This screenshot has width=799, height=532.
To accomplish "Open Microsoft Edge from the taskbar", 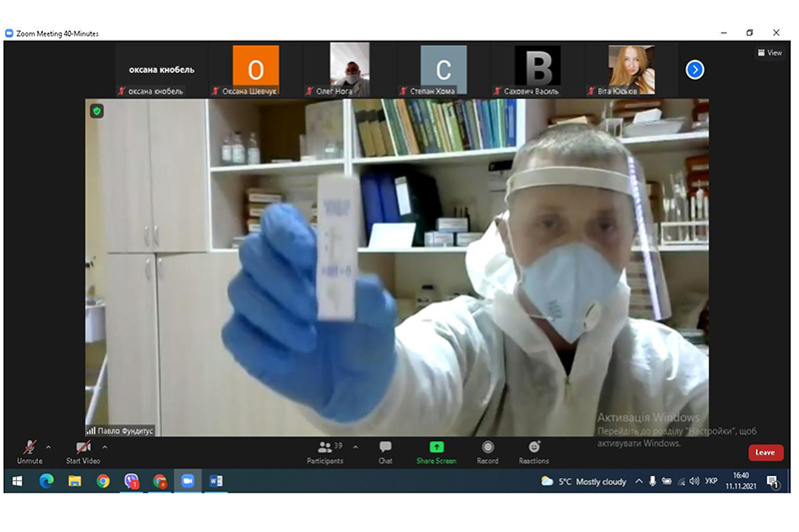I will click(46, 481).
